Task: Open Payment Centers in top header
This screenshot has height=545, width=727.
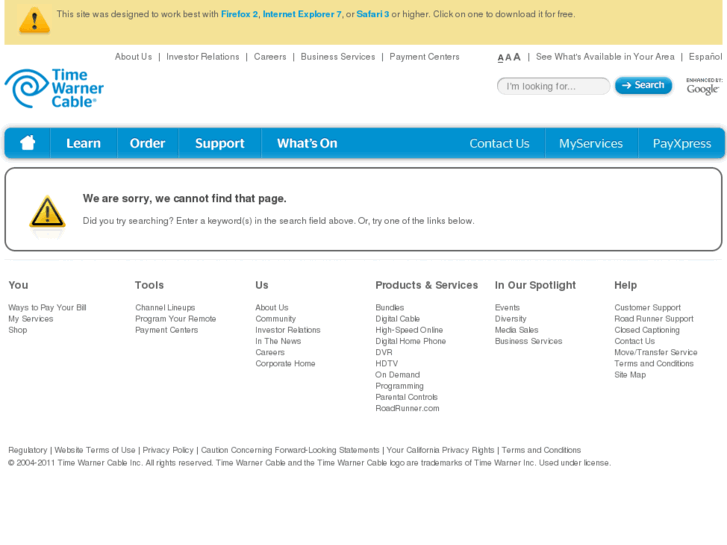Action: 424,57
